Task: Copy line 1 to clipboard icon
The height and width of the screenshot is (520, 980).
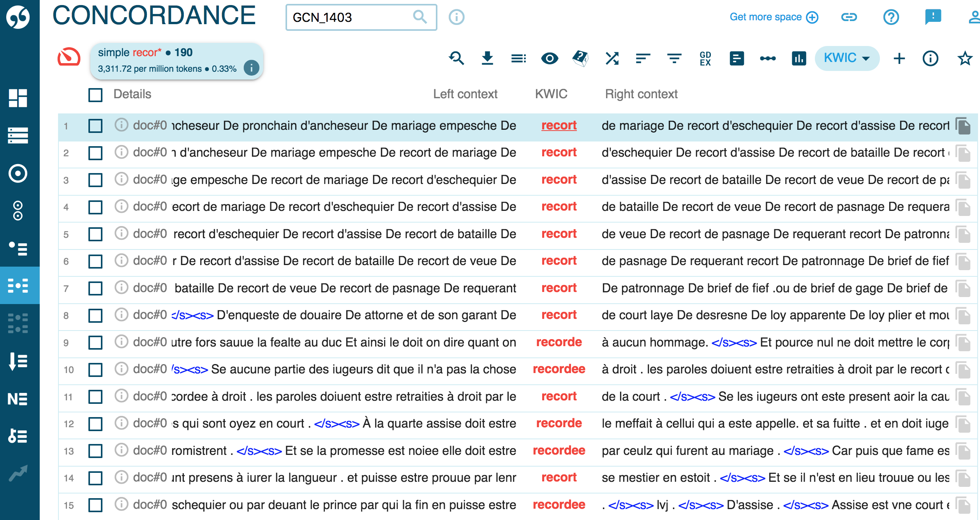Action: pyautogui.click(x=963, y=126)
